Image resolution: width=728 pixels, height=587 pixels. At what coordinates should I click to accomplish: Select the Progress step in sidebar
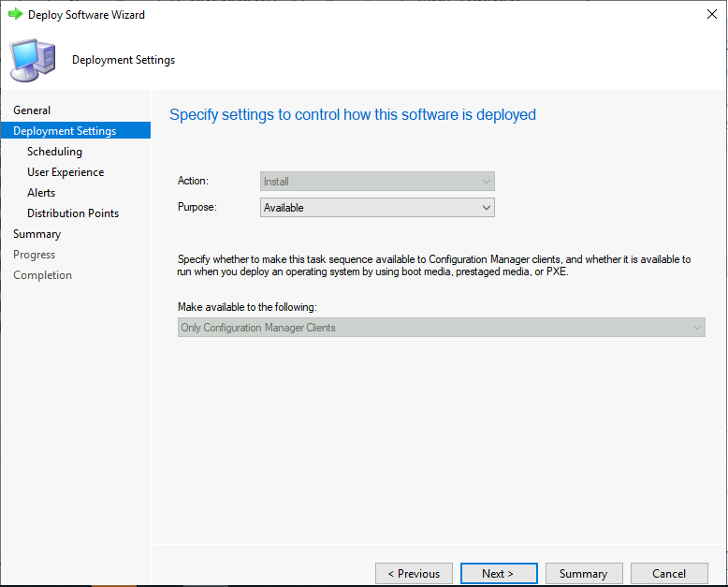34,255
